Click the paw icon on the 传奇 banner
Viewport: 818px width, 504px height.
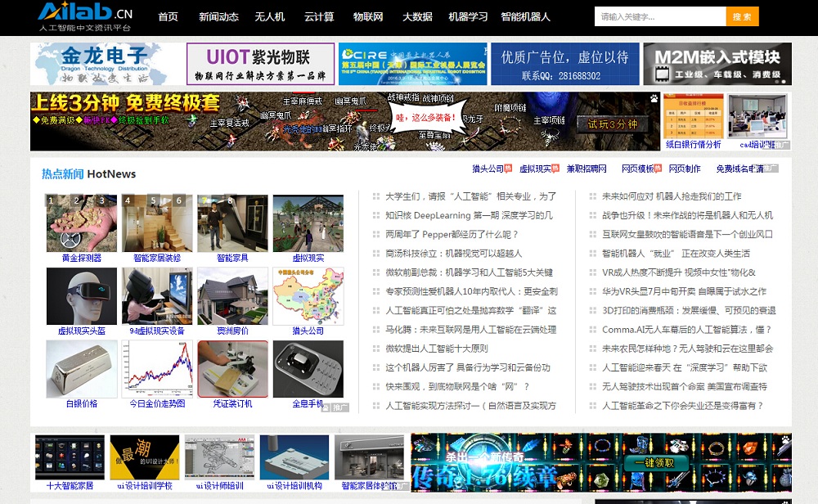(785, 439)
